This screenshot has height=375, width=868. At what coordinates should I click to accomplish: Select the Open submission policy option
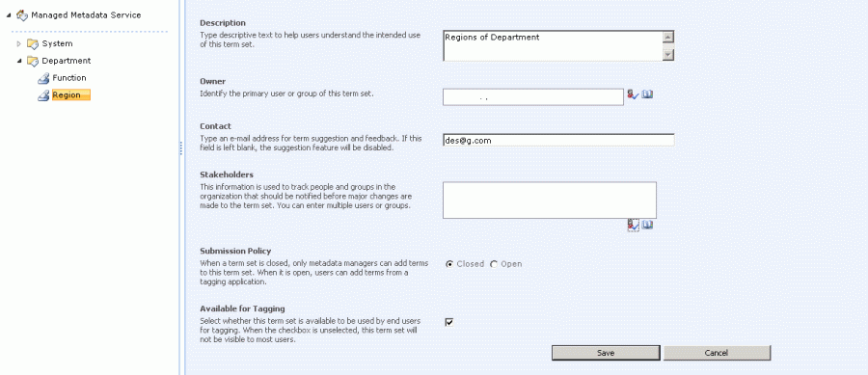(x=494, y=264)
